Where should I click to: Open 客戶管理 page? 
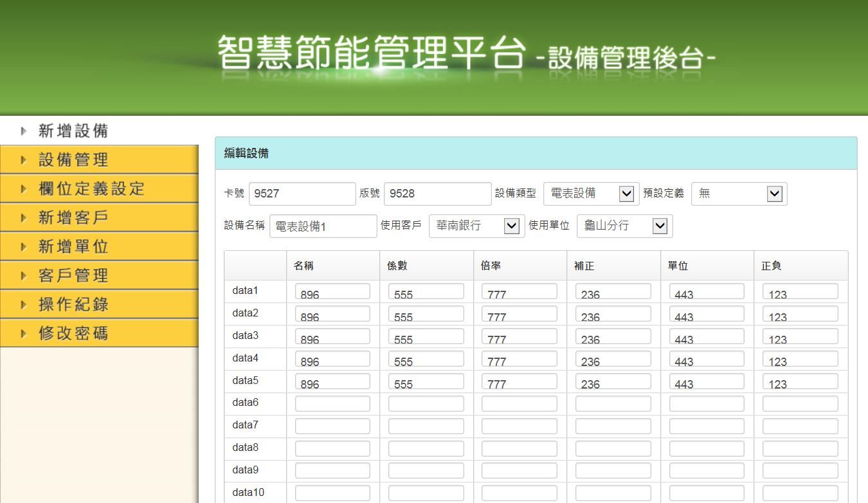[x=99, y=275]
